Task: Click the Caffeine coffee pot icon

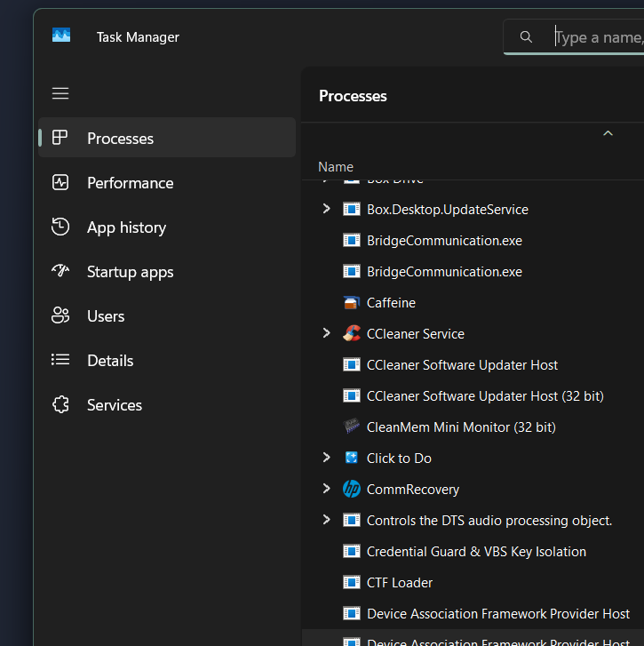Action: [x=351, y=303]
